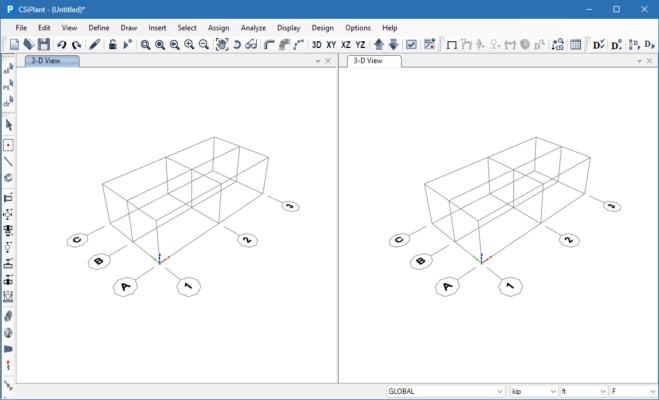Screen dimensions: 659x400
Task: Open the Insert menu
Action: point(157,28)
